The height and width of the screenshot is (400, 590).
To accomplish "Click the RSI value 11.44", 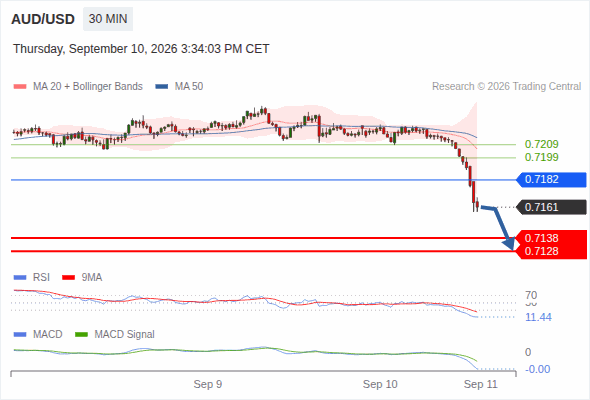I will pos(538,317).
